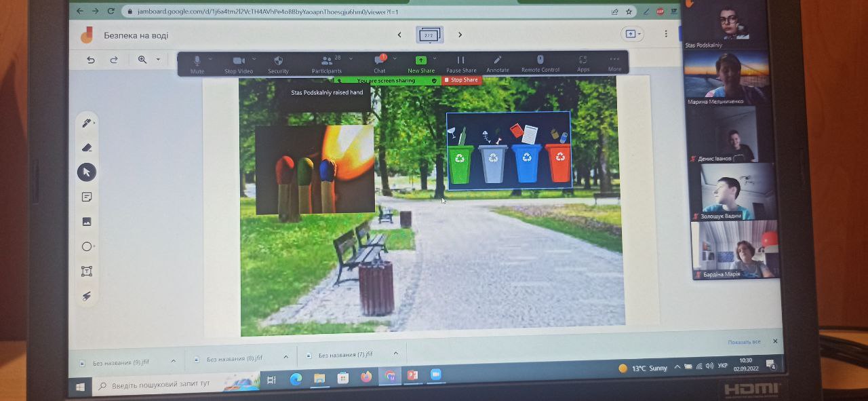Viewport: 868px width, 401px height.
Task: Open PowerPoint from the Windows taskbar
Action: (x=412, y=375)
